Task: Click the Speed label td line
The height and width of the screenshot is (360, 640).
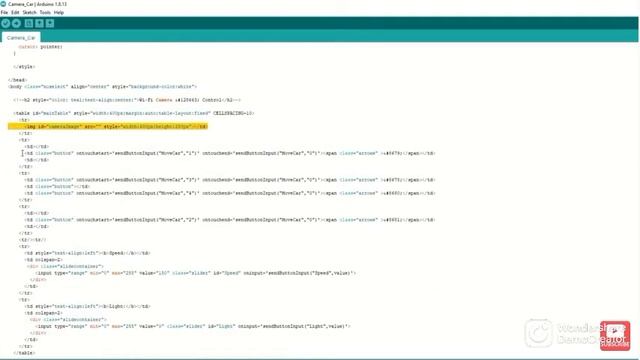Action: (x=87, y=253)
